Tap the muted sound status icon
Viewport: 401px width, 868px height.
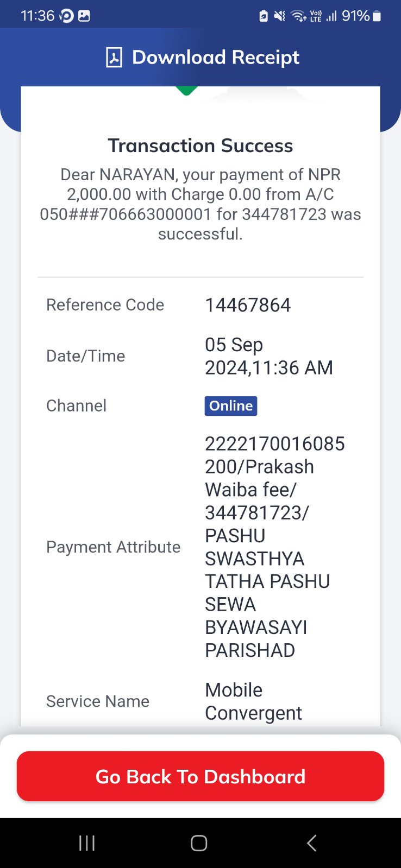click(279, 16)
